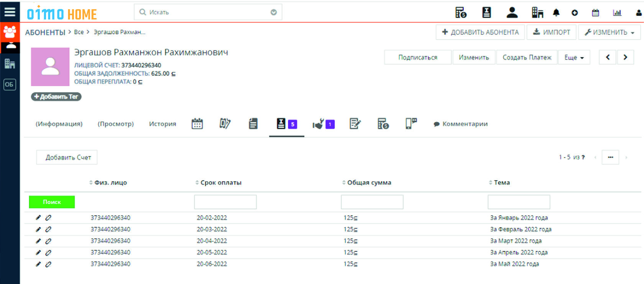The height and width of the screenshot is (284, 644).
Task: Click link icon for За Май 2022 row
Action: pyautogui.click(x=48, y=264)
